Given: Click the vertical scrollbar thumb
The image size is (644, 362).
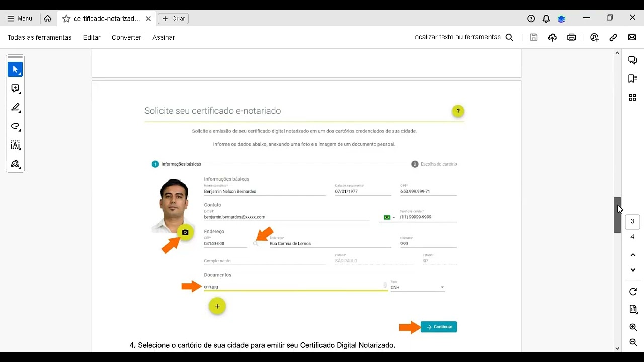Looking at the screenshot, I should [617, 215].
